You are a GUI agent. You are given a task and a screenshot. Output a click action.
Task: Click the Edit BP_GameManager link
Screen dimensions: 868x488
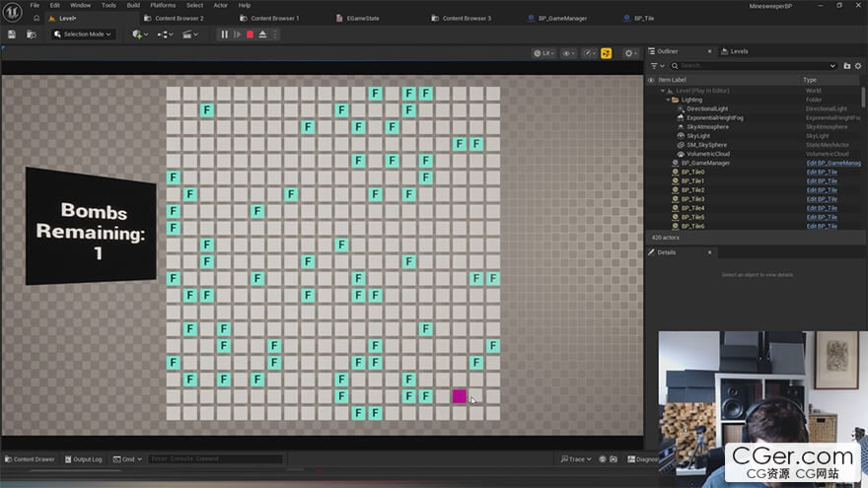coord(832,163)
